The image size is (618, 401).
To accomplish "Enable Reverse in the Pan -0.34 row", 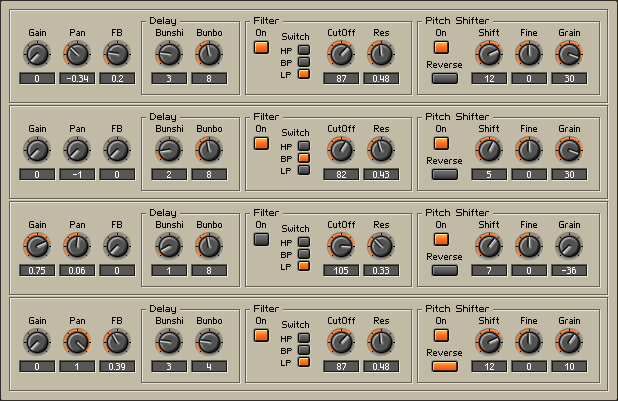I will [445, 78].
